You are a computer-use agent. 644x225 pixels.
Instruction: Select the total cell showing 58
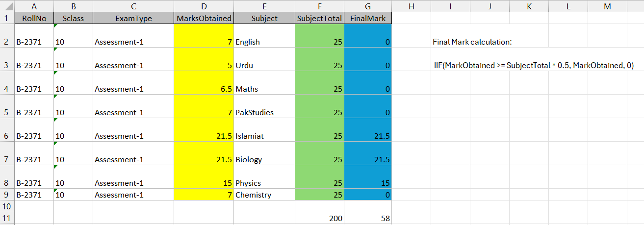[x=368, y=219]
